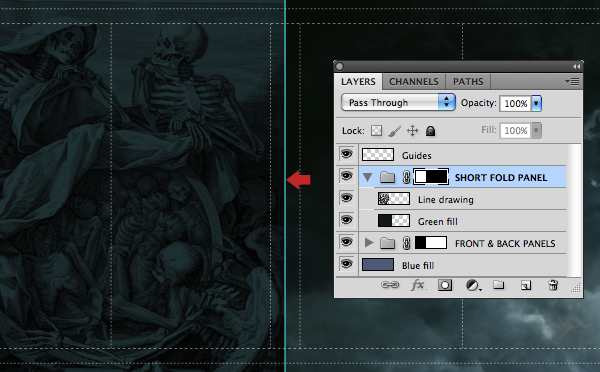This screenshot has width=600, height=372.
Task: Open the Fill slider arrow
Action: (536, 131)
